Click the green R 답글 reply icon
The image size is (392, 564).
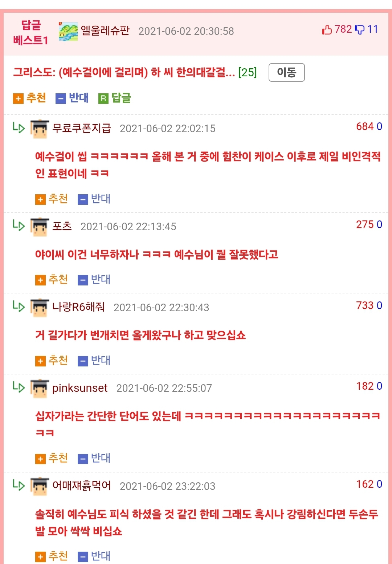115,98
